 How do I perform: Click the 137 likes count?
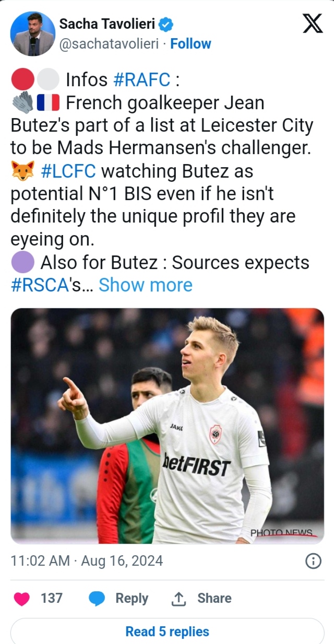click(52, 599)
